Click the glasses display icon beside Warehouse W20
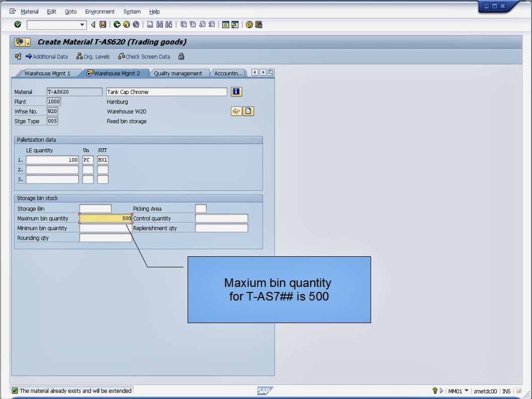The width and height of the screenshot is (532, 399). (236, 111)
